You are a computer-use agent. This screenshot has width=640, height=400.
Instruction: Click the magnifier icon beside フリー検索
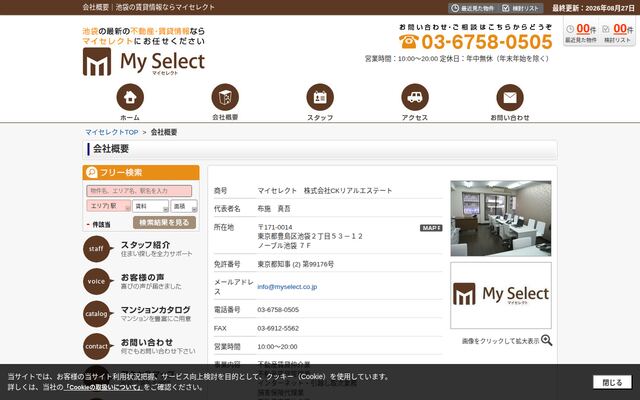pos(92,172)
